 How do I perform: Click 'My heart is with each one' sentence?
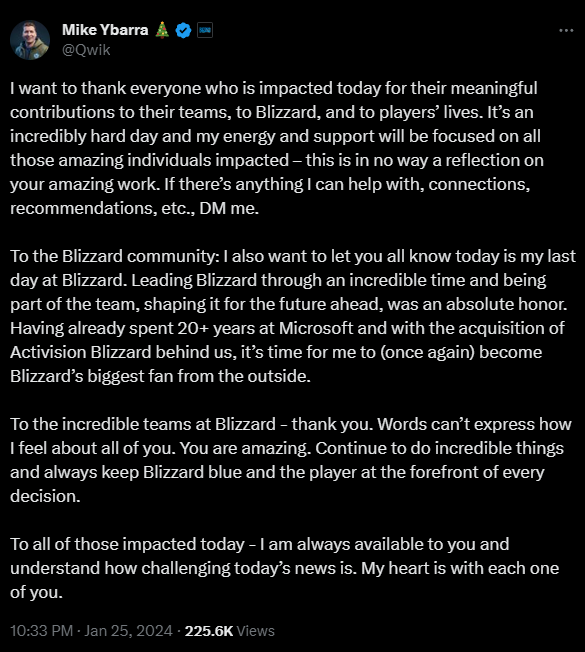click(x=460, y=568)
